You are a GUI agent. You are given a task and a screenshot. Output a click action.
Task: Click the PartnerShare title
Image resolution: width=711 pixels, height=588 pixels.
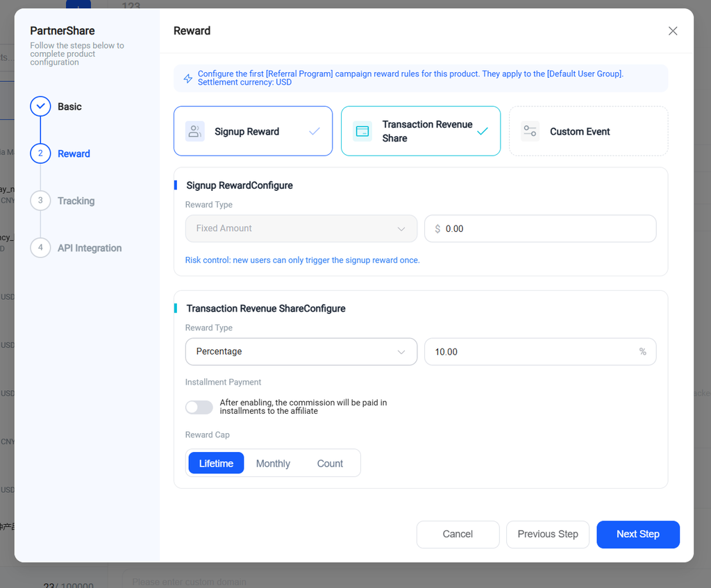[x=62, y=31]
